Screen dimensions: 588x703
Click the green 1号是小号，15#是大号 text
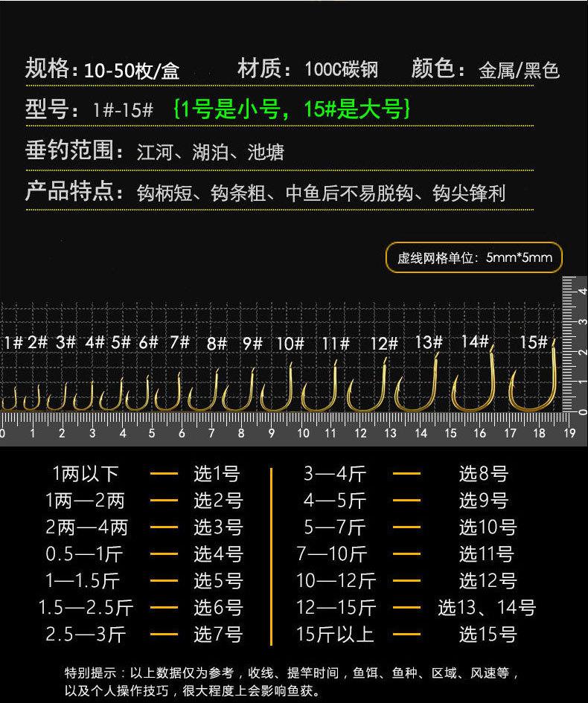pos(290,110)
